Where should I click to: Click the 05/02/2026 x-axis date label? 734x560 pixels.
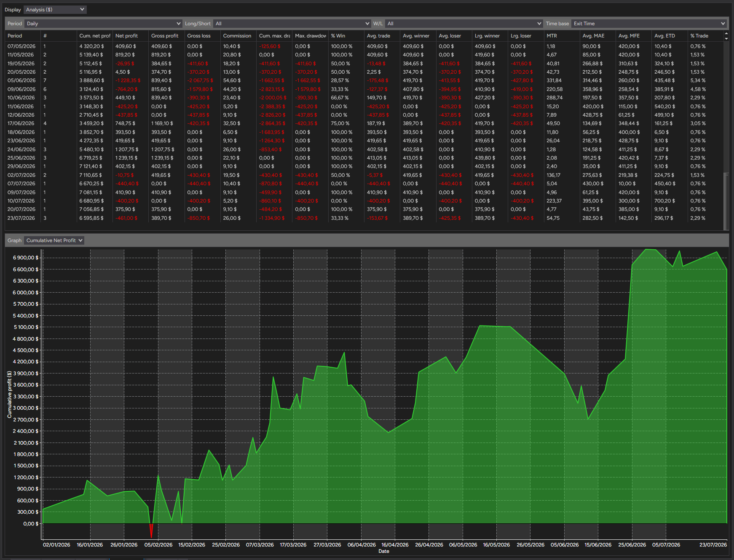(x=158, y=545)
